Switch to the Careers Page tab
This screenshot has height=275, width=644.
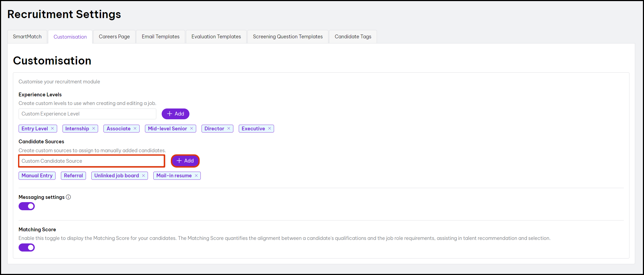114,37
